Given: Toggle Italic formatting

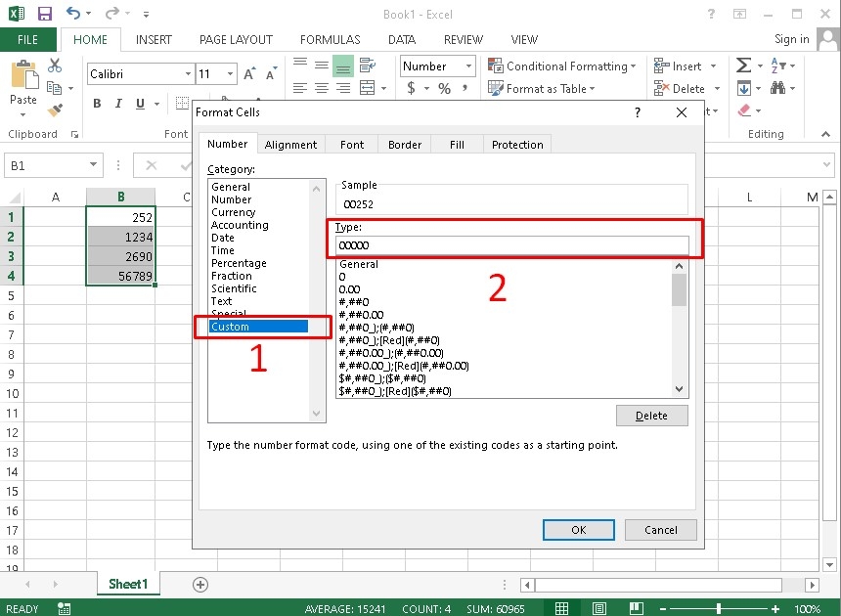Looking at the screenshot, I should (118, 104).
